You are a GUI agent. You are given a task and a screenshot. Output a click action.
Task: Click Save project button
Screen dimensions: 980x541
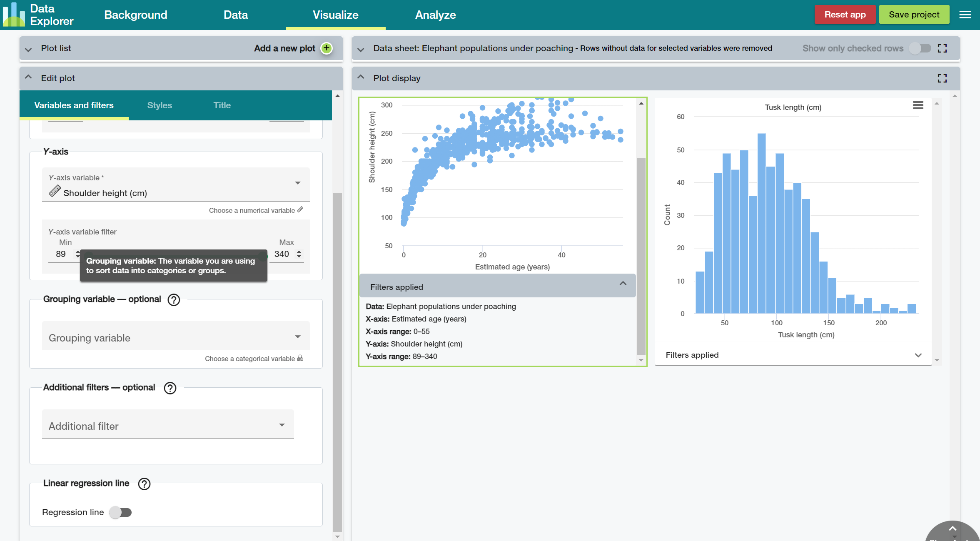click(914, 15)
